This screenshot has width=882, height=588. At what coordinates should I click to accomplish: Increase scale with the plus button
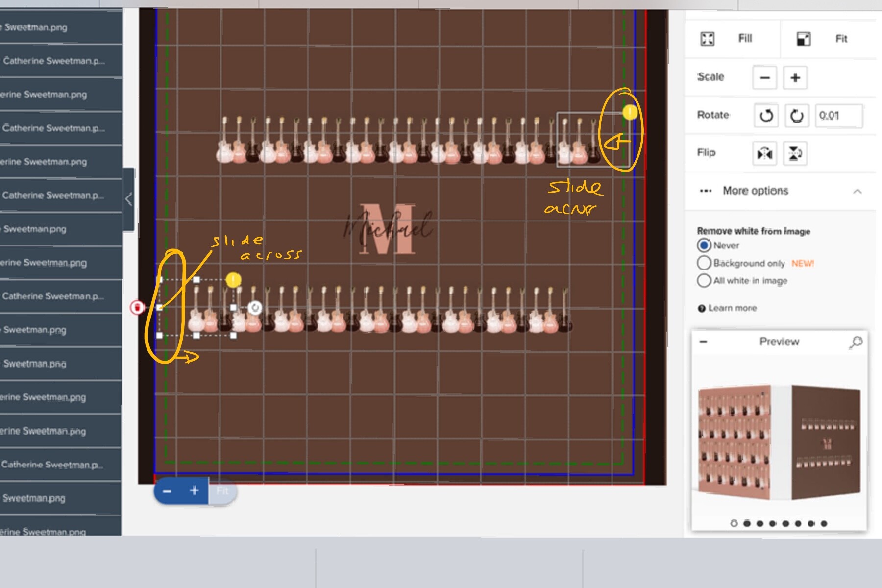tap(795, 77)
